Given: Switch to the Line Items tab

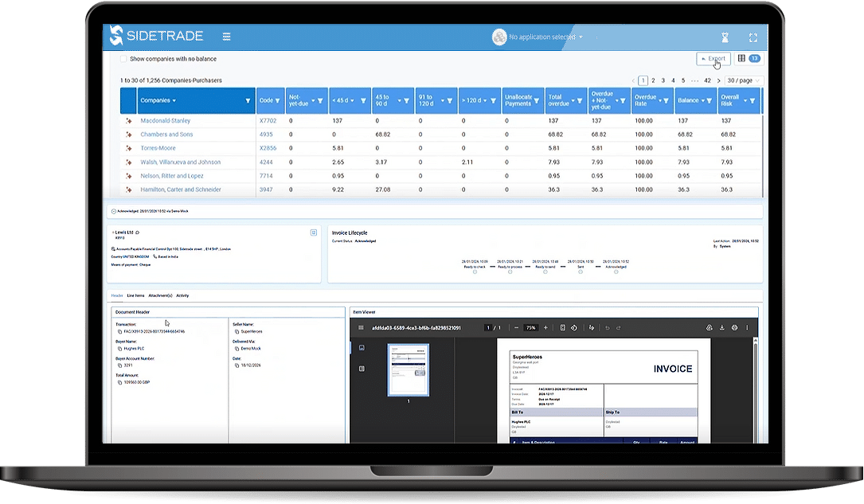Looking at the screenshot, I should 135,295.
